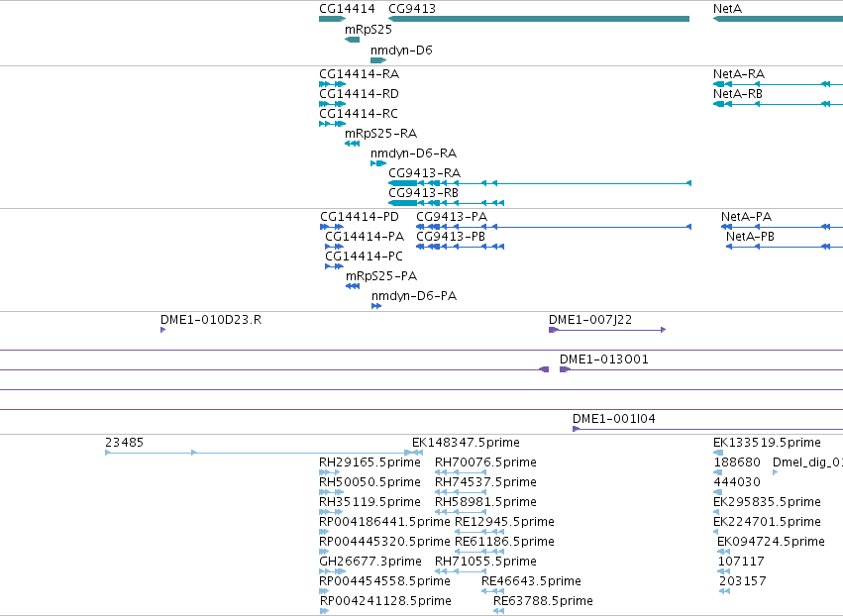
Task: Click feature 444030
Action: 737,482
